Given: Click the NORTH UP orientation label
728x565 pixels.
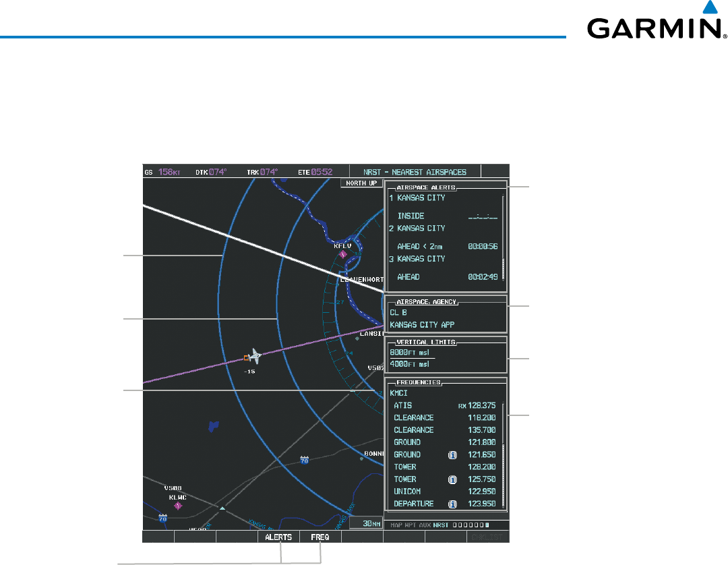Looking at the screenshot, I should pos(361,183).
